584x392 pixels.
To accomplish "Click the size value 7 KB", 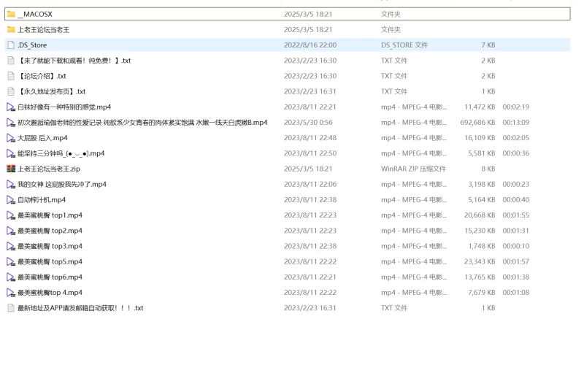I will pos(488,45).
